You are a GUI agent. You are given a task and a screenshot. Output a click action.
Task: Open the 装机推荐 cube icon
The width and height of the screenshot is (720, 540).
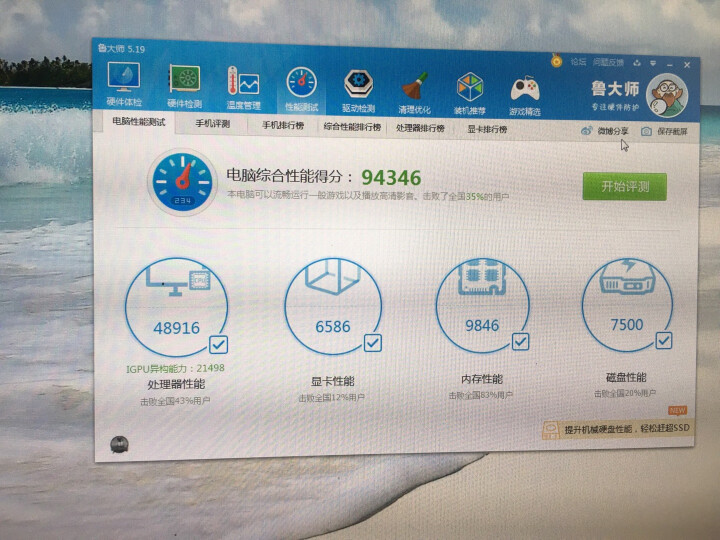(x=469, y=94)
